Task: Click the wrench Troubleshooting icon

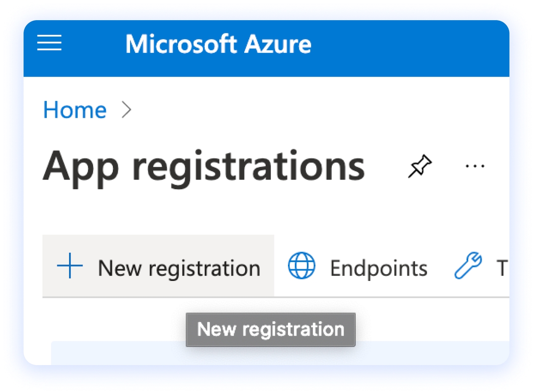Action: coord(468,266)
